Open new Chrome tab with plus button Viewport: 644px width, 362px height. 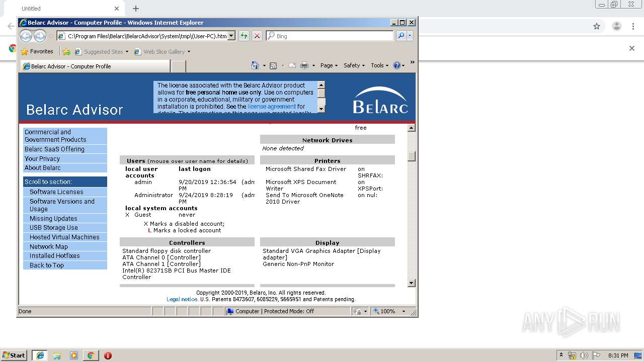pos(136,9)
